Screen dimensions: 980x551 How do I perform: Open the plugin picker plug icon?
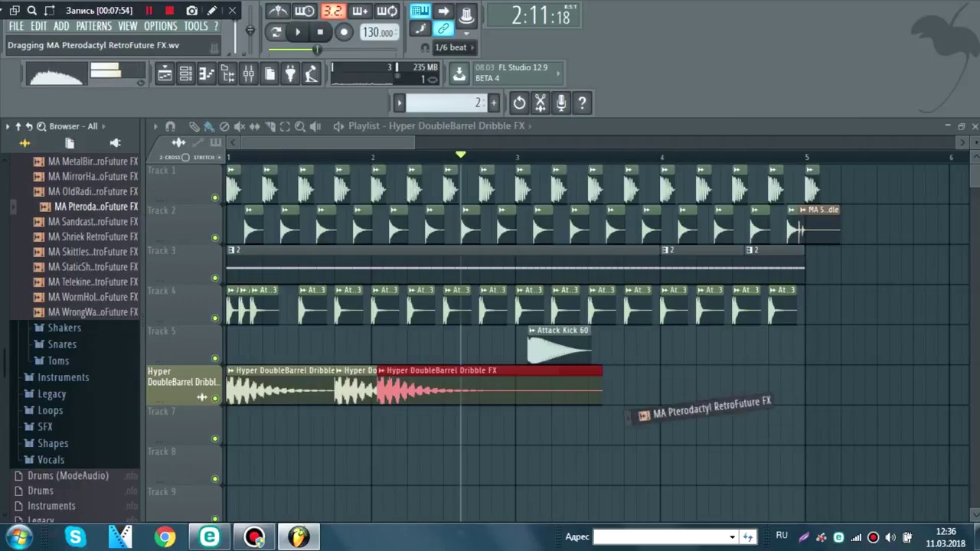click(x=290, y=74)
